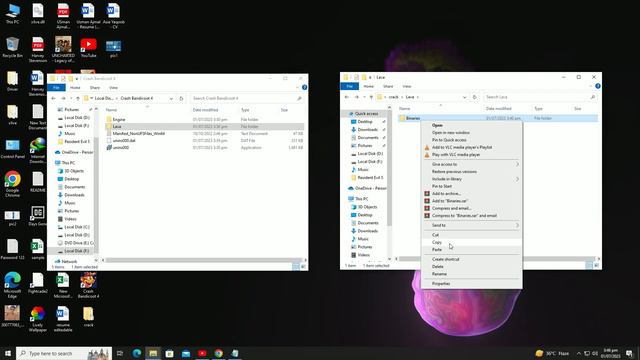Open the Internet Download Manager desktop icon
Image resolution: width=640 pixels, height=360 pixels.
pos(38,150)
